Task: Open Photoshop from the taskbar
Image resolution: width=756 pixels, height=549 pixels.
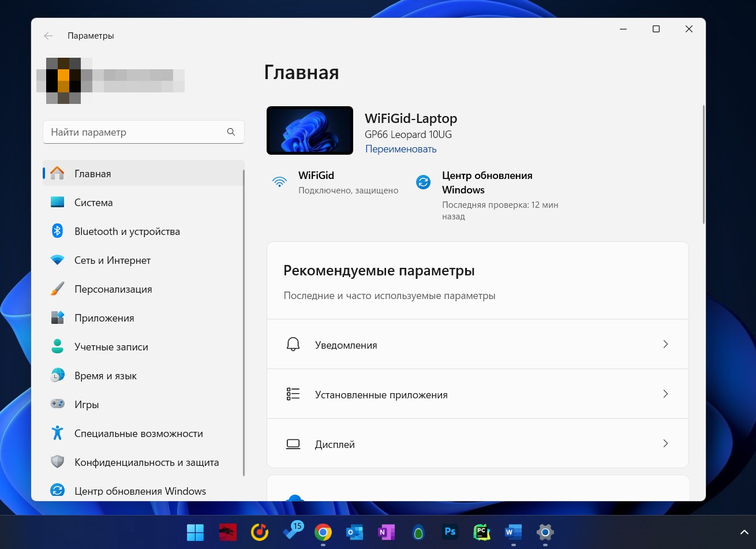Action: [450, 532]
